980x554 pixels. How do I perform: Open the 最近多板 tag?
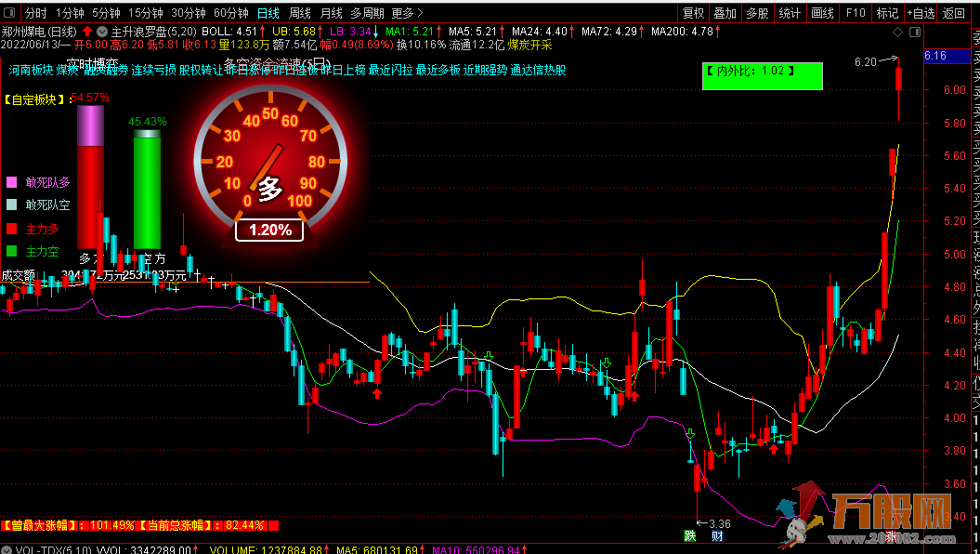click(x=438, y=70)
